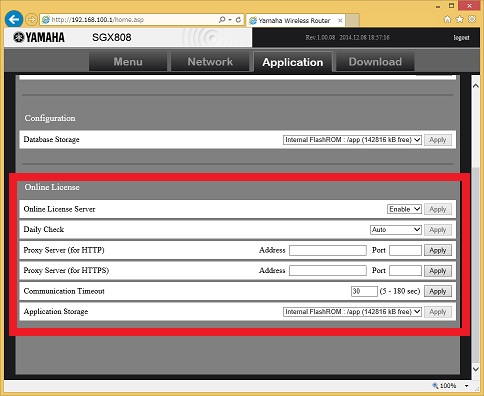This screenshot has width=484, height=396.
Task: Apply the Database Storage setting
Action: click(438, 140)
